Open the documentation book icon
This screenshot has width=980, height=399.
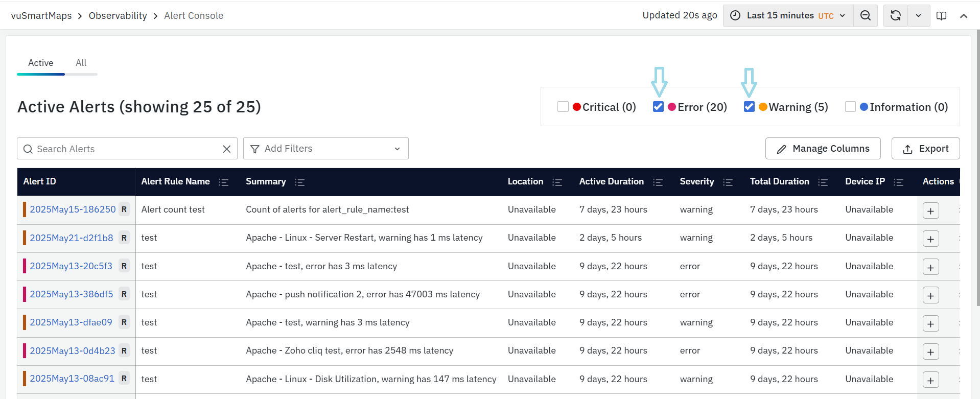click(x=941, y=16)
